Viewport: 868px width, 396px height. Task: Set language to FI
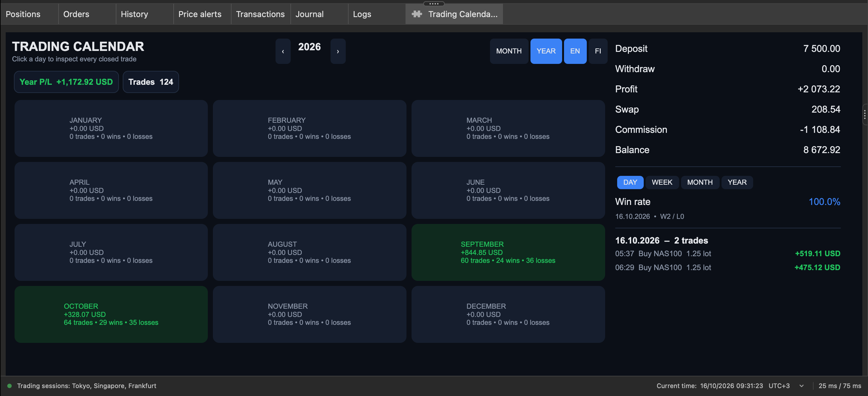[598, 51]
